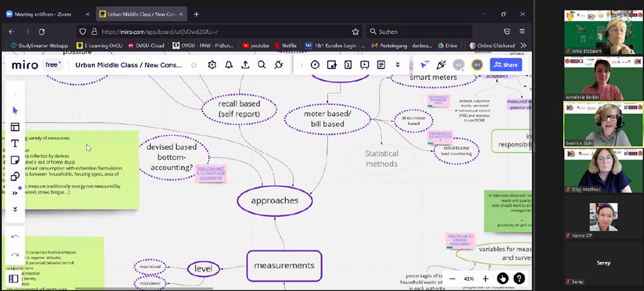
Task: Click the board title Urban Middle Class
Action: coord(128,65)
